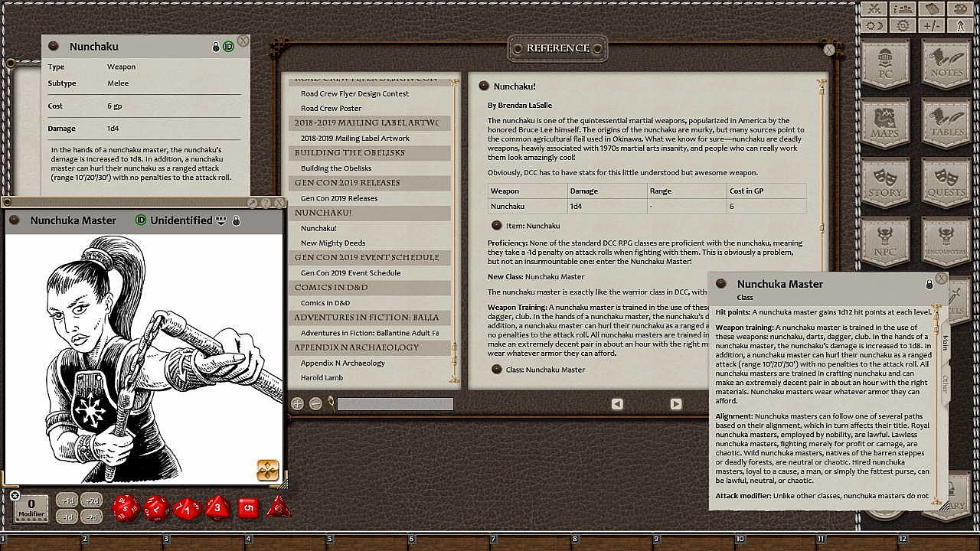Click the Modifier value box

tap(31, 508)
